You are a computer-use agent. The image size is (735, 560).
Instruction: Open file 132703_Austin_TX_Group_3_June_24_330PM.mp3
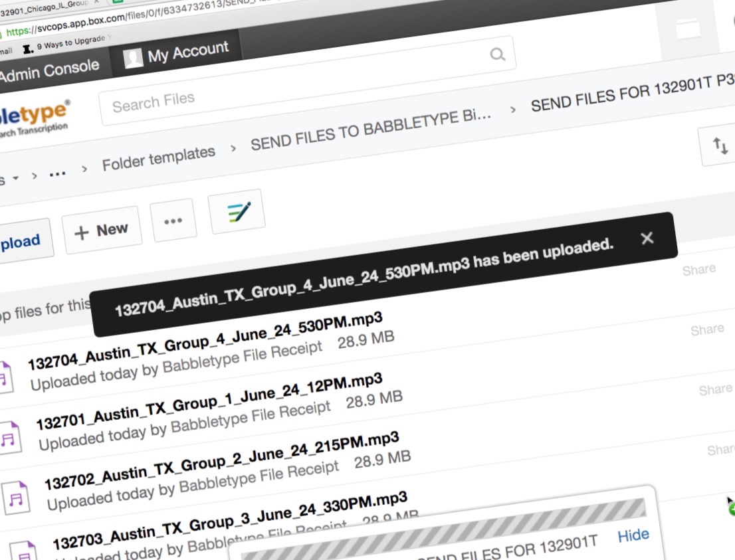tap(230, 521)
